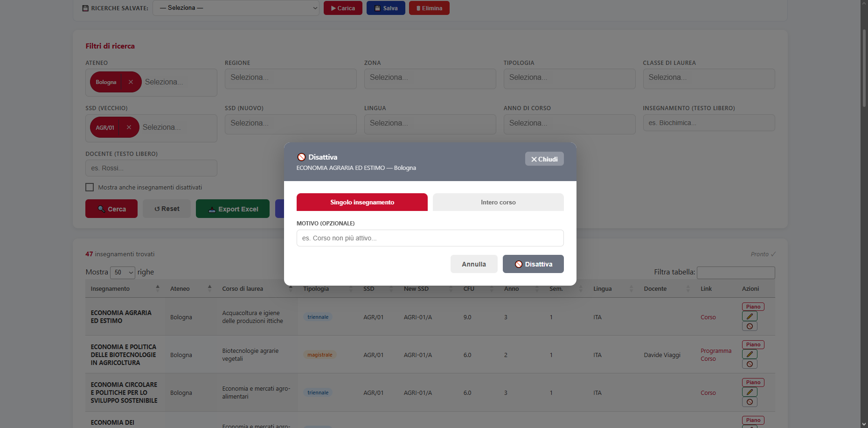868x428 pixels.
Task: Open the Ricerche salvate Seleziona dropdown
Action: coord(236,8)
